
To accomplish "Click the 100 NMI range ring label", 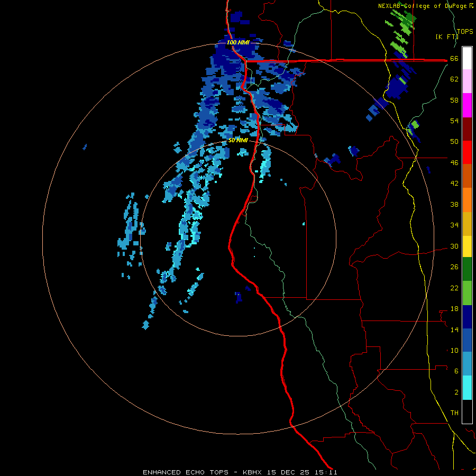I will tap(238, 42).
